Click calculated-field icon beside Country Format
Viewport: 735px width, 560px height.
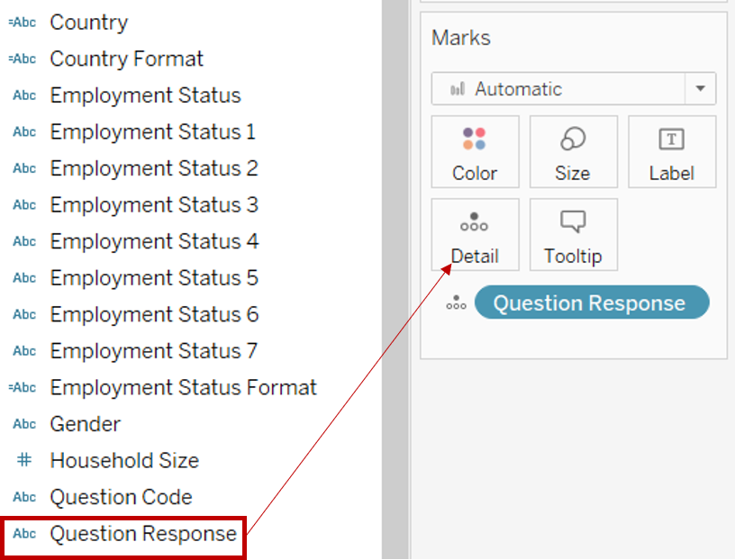(x=23, y=59)
